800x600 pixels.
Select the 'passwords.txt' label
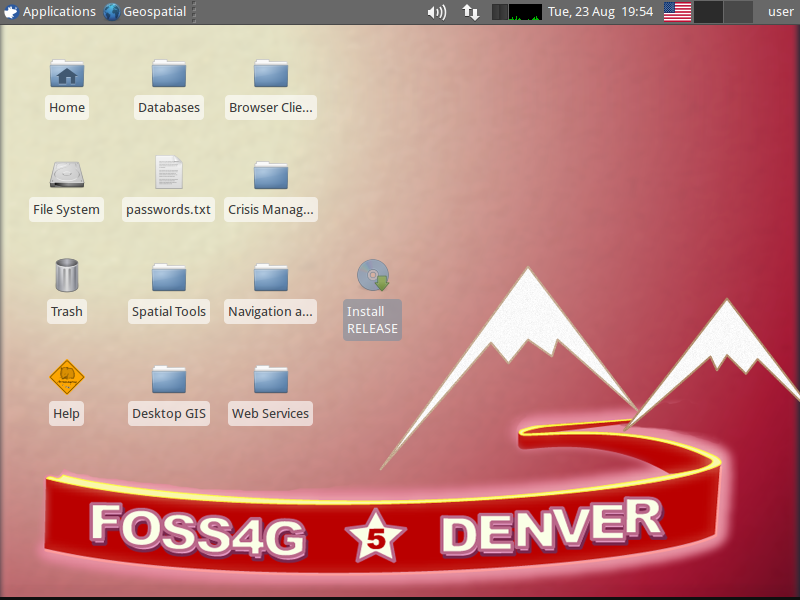(x=168, y=210)
